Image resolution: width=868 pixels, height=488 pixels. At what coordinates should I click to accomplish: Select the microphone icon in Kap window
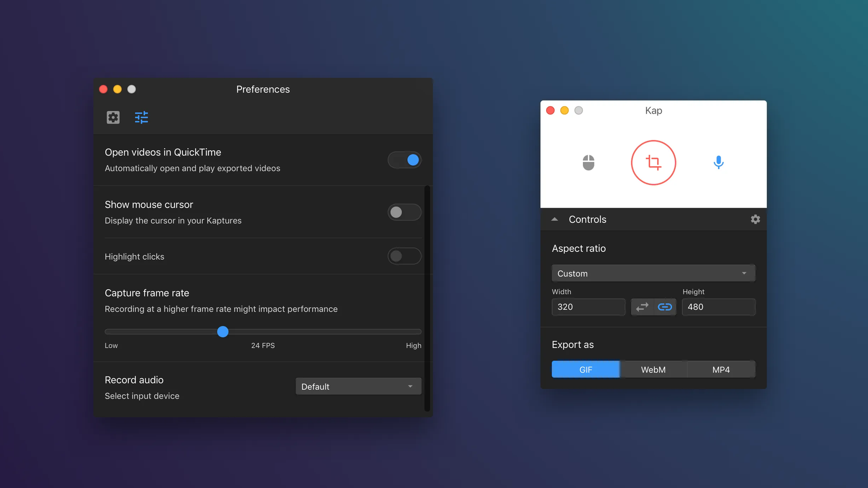tap(719, 162)
